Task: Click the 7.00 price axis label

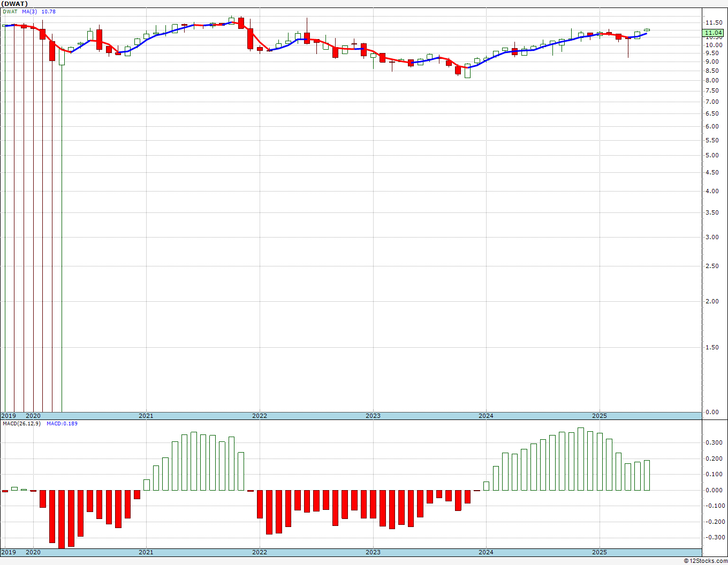Action: pyautogui.click(x=712, y=102)
